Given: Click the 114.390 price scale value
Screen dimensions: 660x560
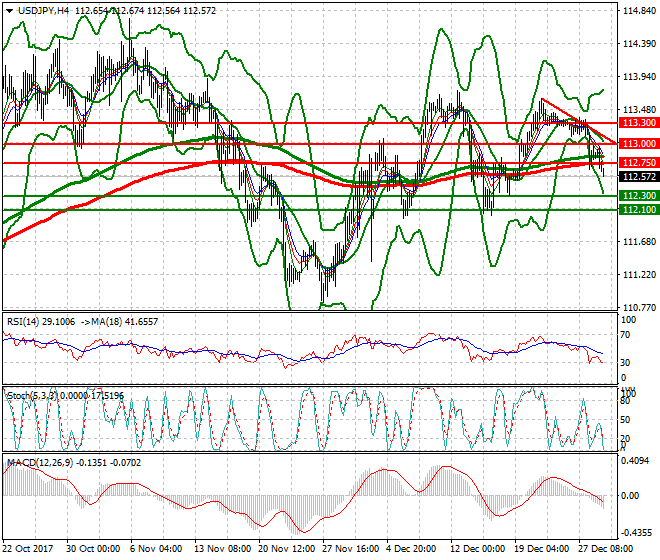Looking at the screenshot, I should pyautogui.click(x=639, y=44).
